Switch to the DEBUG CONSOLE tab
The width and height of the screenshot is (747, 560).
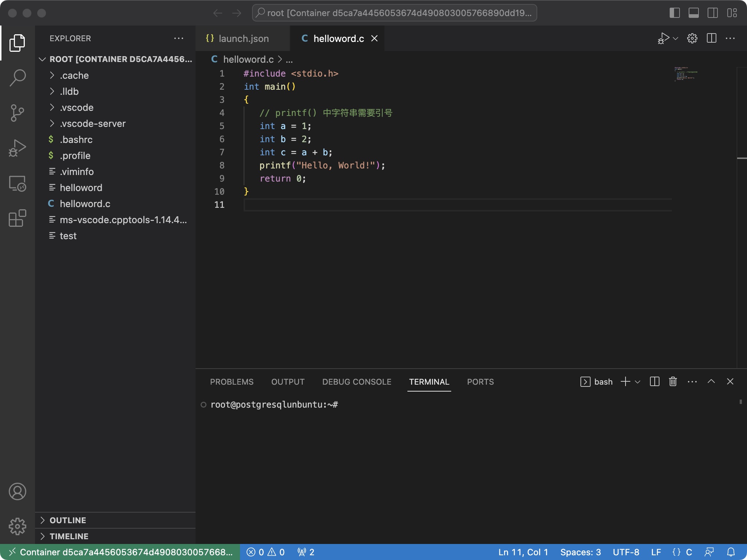coord(356,382)
